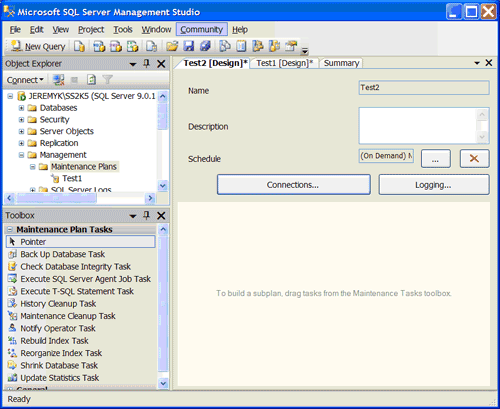Select History Cleanup Task
Screen dimensions: 500x409
81,303
